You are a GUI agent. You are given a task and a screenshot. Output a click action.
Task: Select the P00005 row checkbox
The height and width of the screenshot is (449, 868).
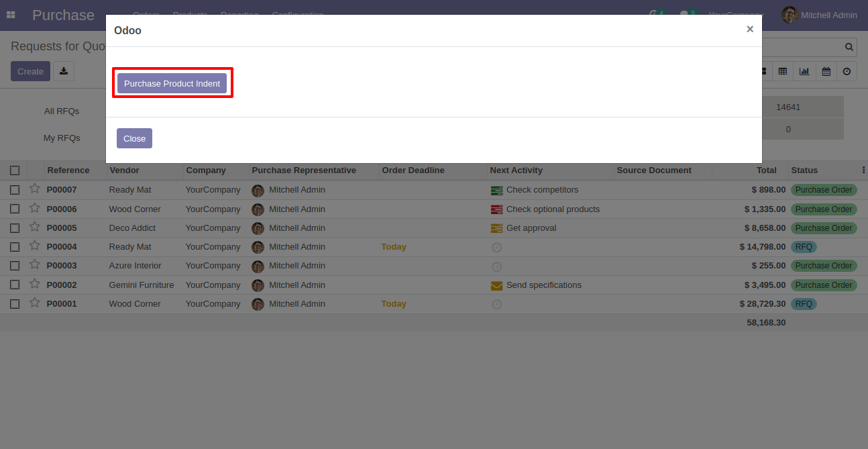click(x=15, y=228)
